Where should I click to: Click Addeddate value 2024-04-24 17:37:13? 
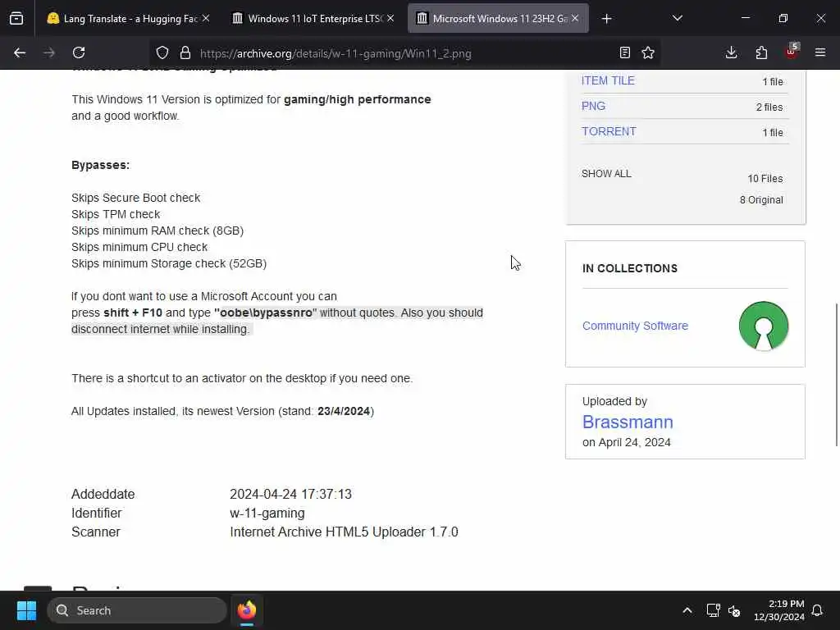pos(291,494)
